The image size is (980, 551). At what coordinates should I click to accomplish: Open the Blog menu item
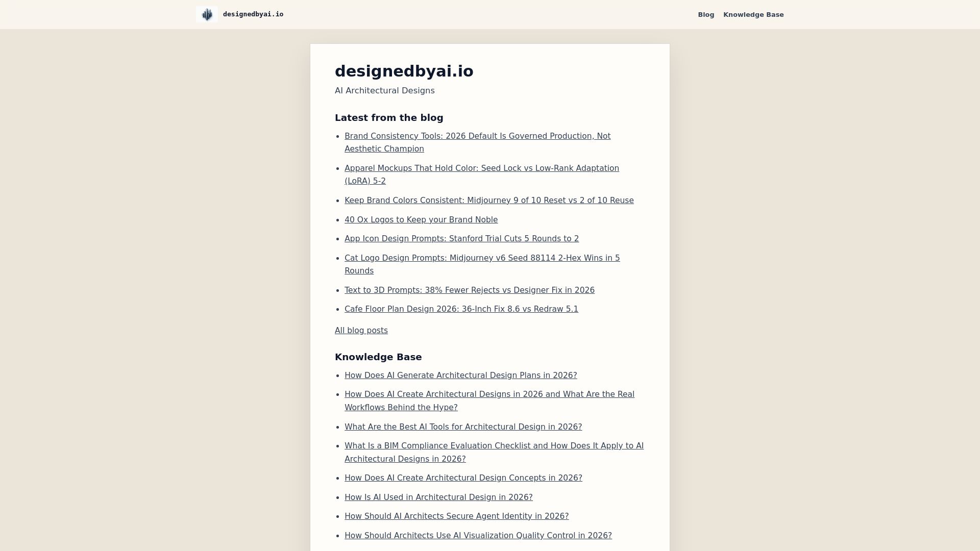[706, 15]
